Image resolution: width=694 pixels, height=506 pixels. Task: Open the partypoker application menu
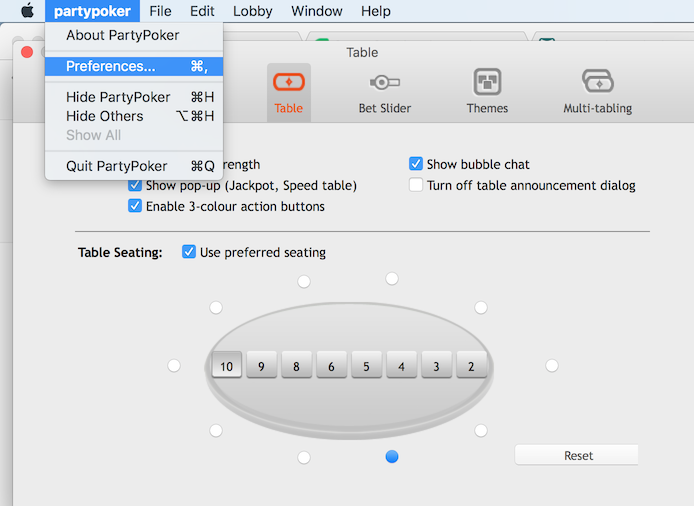pyautogui.click(x=92, y=11)
